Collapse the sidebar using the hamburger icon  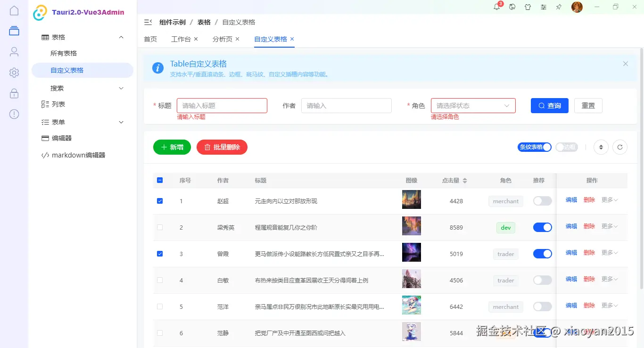click(148, 22)
